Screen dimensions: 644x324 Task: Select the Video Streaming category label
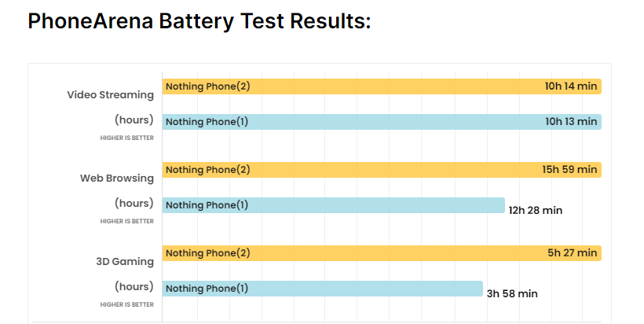tap(111, 95)
